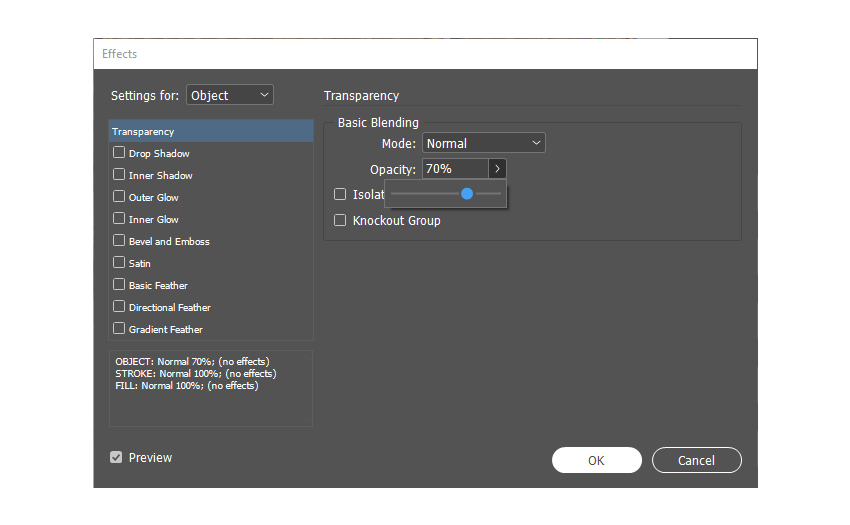
Task: Open the Satin effect settings
Action: 139,264
